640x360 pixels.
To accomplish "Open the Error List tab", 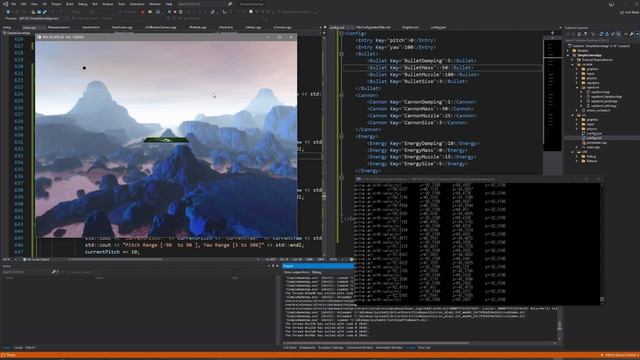I will 424,348.
